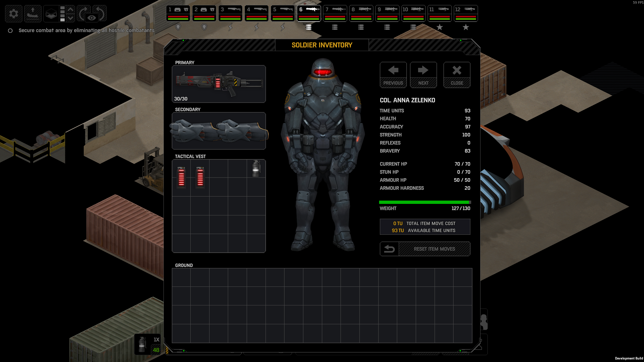Click the abort mission dropship icon

(33, 13)
